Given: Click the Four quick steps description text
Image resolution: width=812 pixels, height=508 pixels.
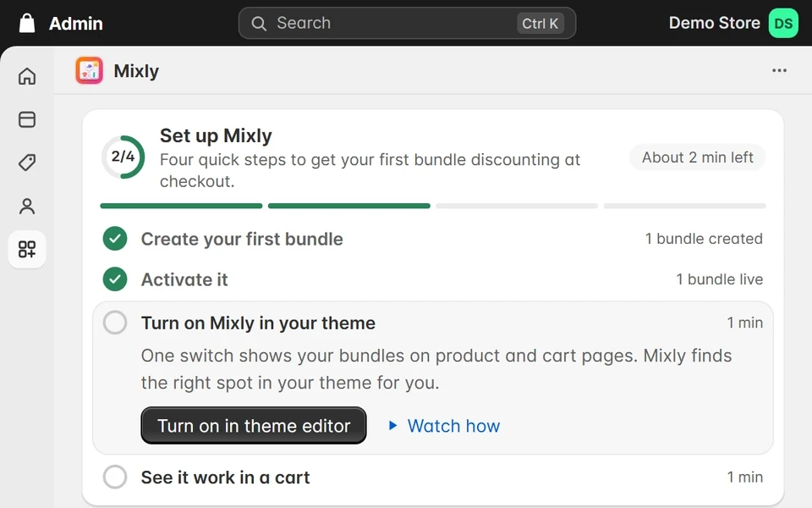Looking at the screenshot, I should tap(370, 170).
